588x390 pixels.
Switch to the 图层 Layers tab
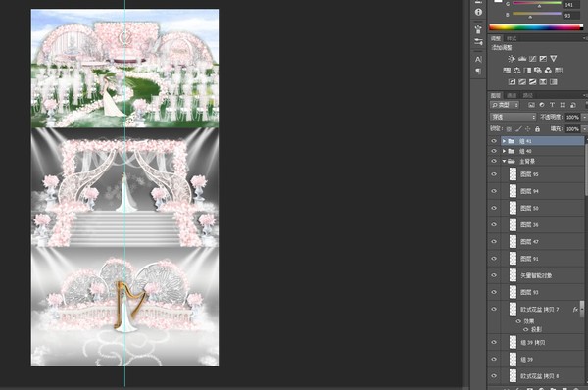tap(496, 95)
